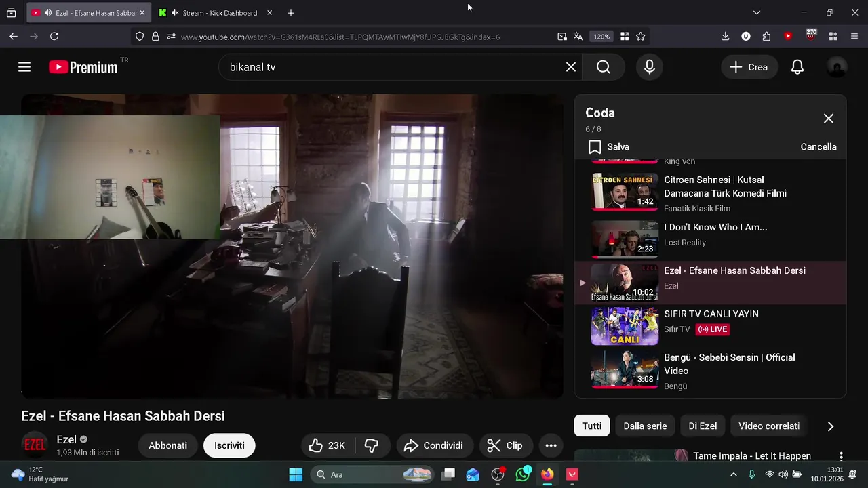Clear the search text with X
Screen dimensions: 868x488
tap(571, 67)
